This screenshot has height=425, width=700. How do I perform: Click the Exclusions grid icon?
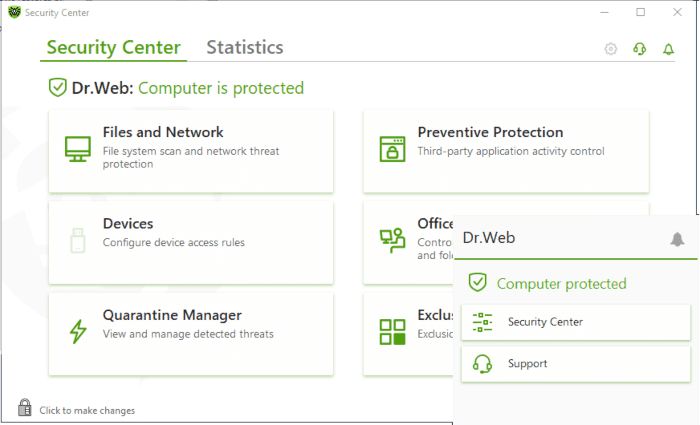coord(392,331)
